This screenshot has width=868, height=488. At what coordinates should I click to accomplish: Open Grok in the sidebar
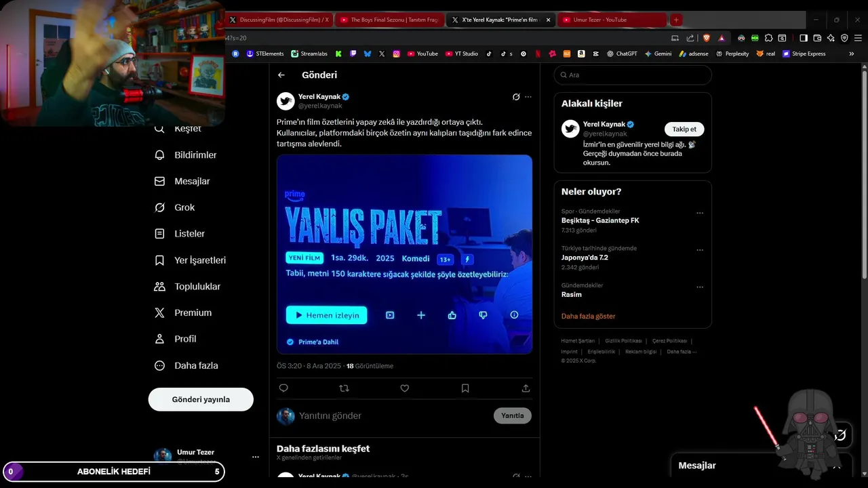[175, 207]
